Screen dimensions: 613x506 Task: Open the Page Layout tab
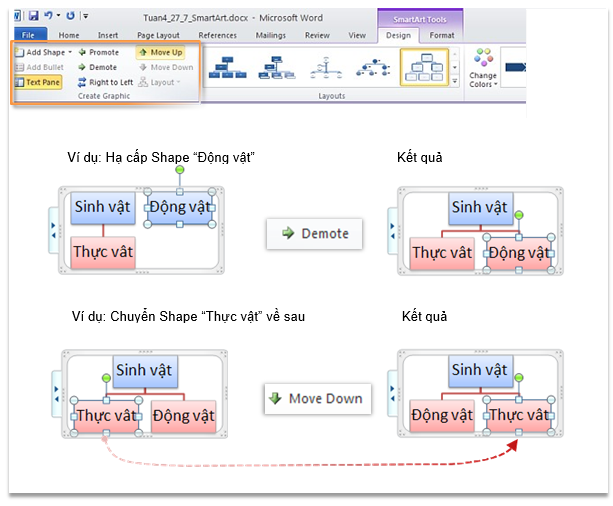click(x=158, y=35)
